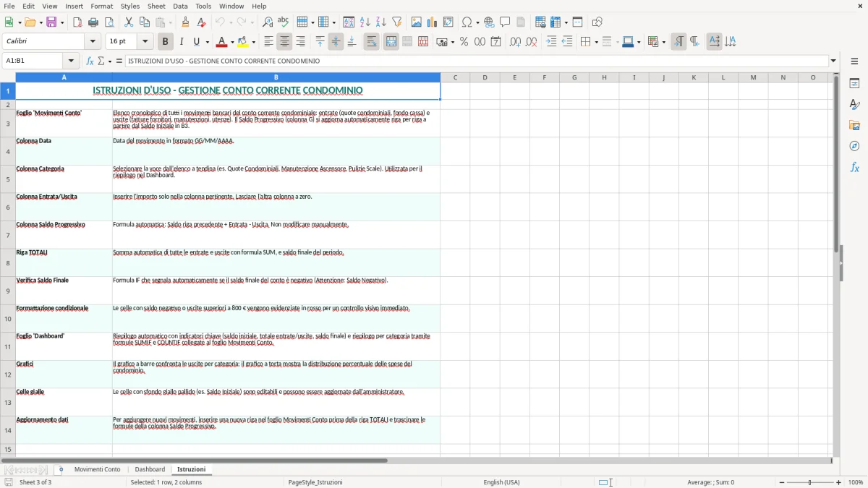This screenshot has width=868, height=488.
Task: Toggle Wrap Text
Action: click(372, 42)
